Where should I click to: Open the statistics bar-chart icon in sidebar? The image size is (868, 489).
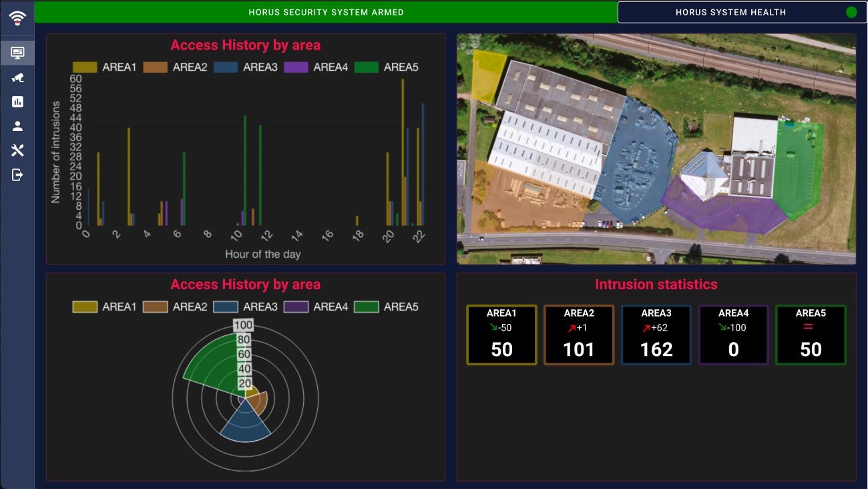(x=18, y=102)
